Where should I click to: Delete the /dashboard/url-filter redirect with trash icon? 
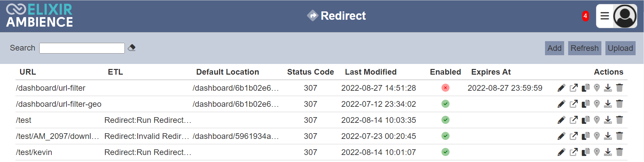click(x=620, y=88)
